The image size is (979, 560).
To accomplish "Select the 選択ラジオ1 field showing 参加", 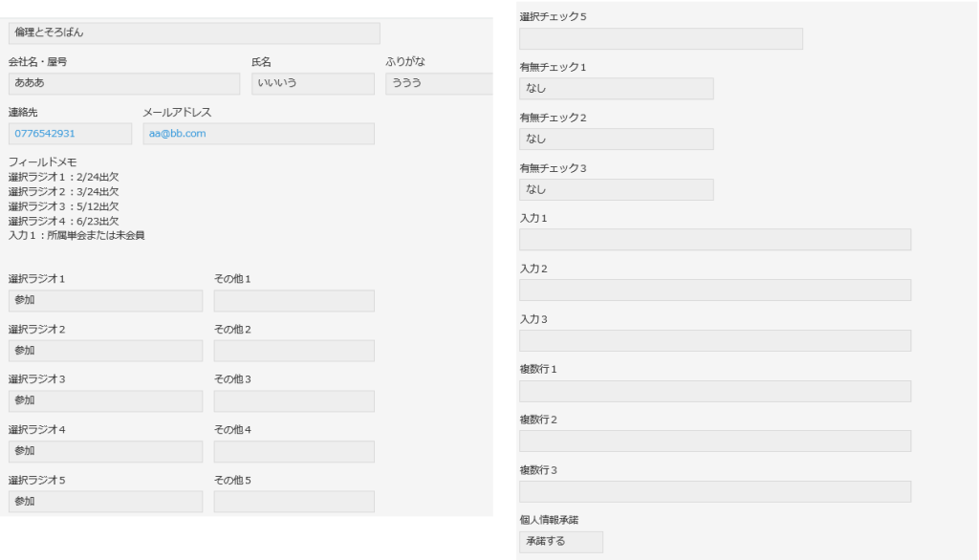I will click(x=105, y=301).
